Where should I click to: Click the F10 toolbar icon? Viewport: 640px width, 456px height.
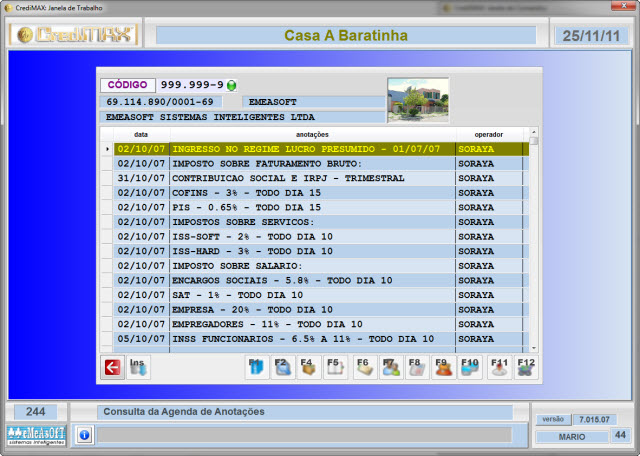click(469, 368)
